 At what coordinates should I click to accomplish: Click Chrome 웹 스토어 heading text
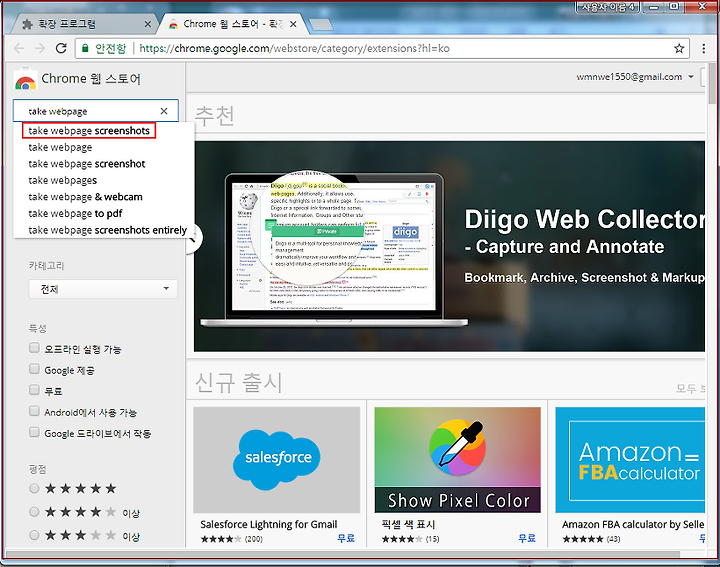[91, 79]
